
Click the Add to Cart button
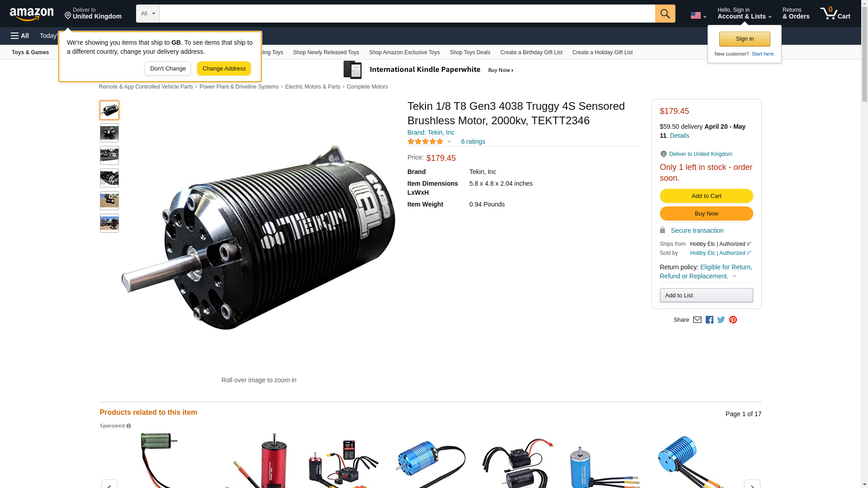pos(706,196)
